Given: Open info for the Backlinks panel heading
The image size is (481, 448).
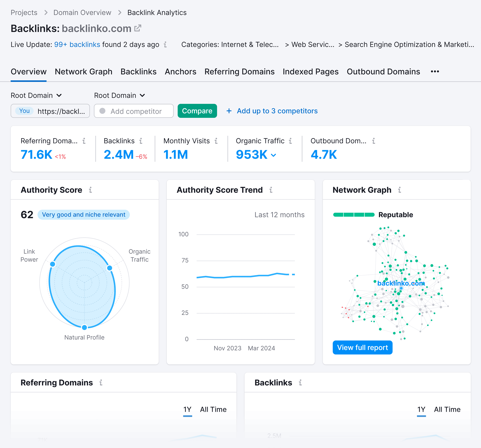Looking at the screenshot, I should 300,383.
